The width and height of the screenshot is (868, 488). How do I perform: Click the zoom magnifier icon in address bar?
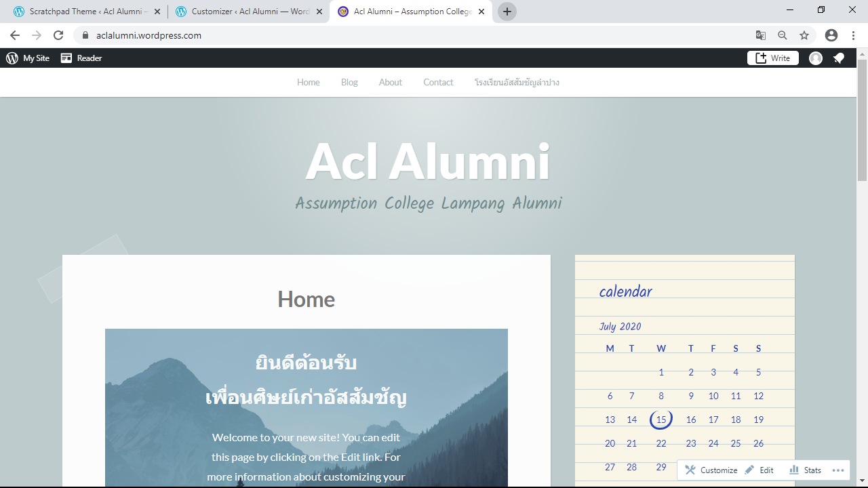pyautogui.click(x=783, y=35)
